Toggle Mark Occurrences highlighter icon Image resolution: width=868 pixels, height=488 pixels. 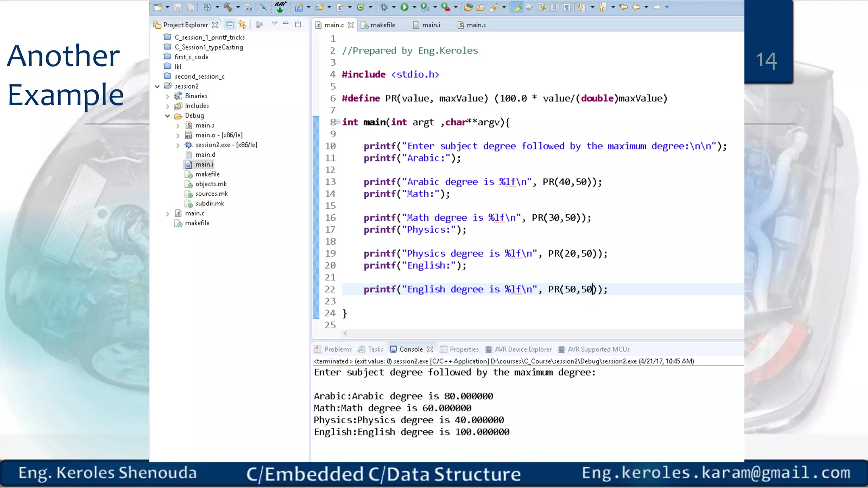pyautogui.click(x=517, y=7)
